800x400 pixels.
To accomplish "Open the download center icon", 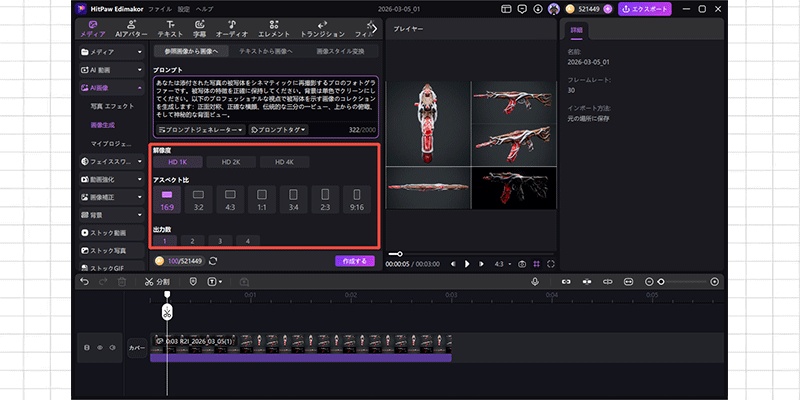I will [538, 9].
